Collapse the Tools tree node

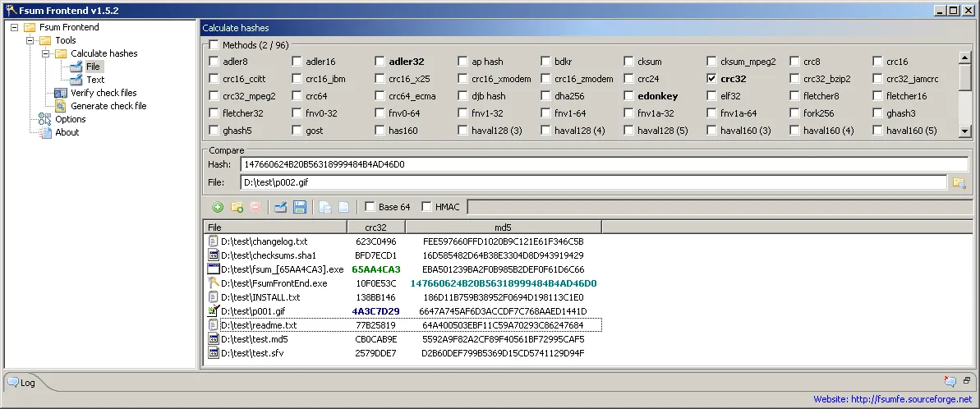[31, 40]
